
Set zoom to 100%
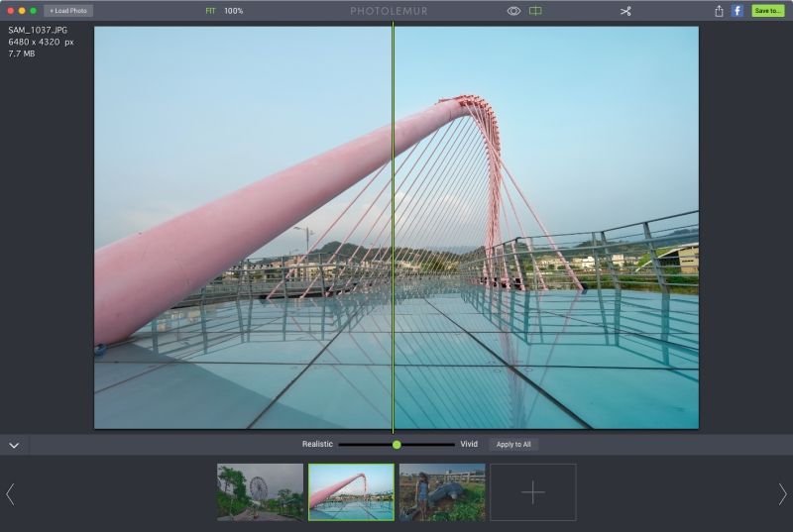pyautogui.click(x=234, y=11)
